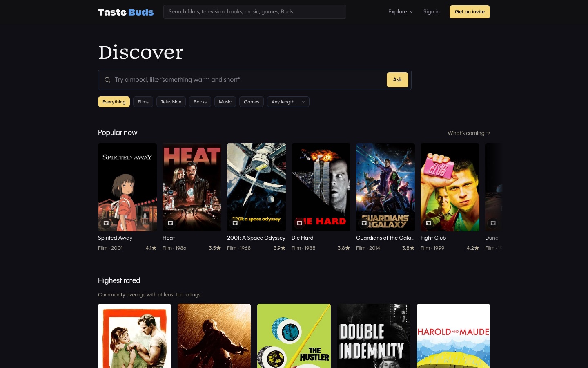The width and height of the screenshot is (588, 368).
Task: Open the Guardians of the Galaxy poster
Action: (385, 187)
